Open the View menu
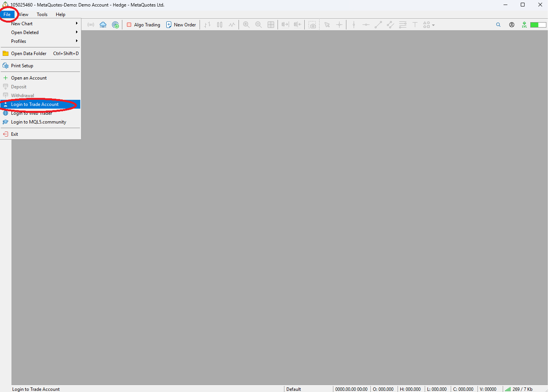549x392 pixels. (x=23, y=15)
